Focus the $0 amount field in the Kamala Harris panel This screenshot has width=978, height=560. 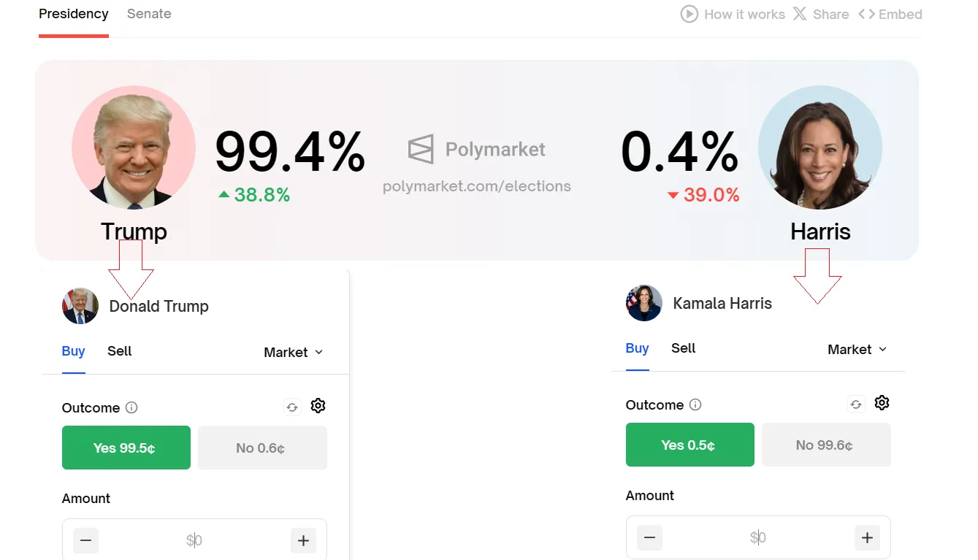758,537
